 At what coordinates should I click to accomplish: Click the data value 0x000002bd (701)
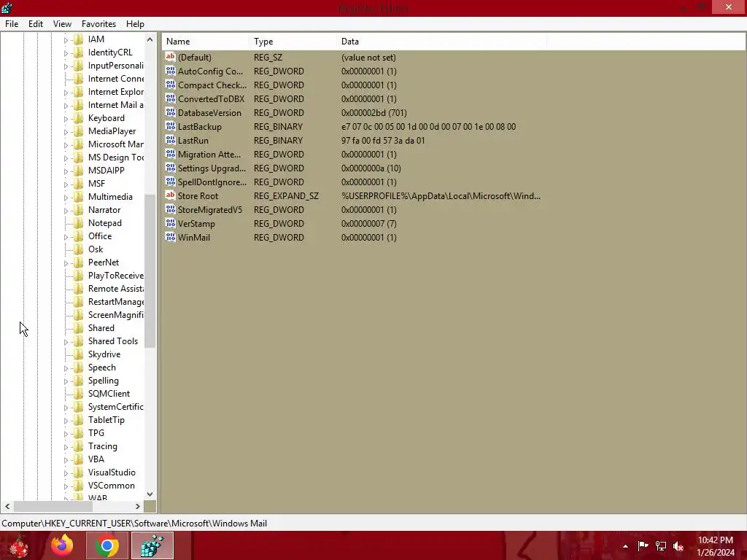click(374, 113)
